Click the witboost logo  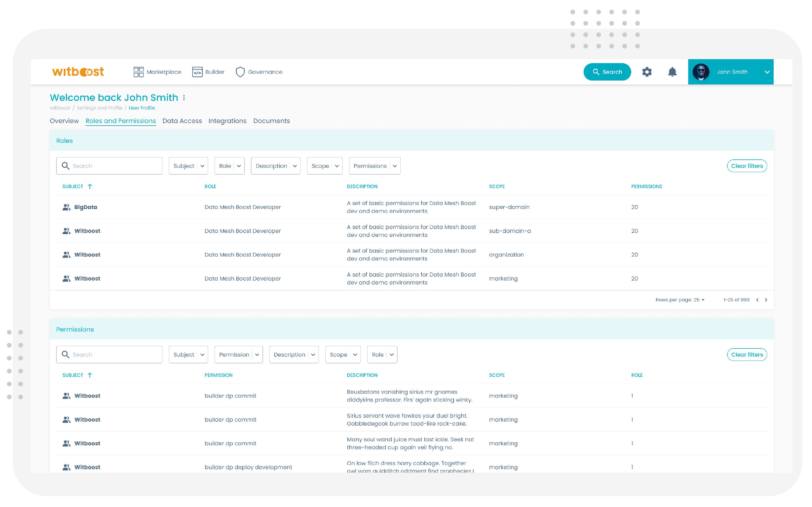(78, 72)
